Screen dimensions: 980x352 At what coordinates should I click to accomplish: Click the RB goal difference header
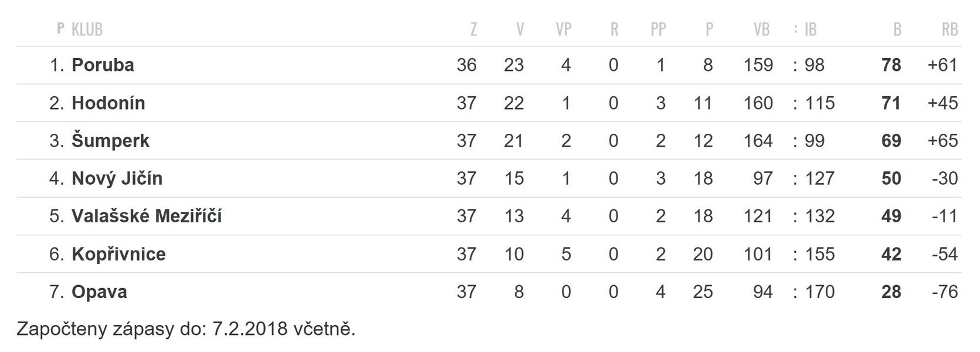(x=950, y=29)
